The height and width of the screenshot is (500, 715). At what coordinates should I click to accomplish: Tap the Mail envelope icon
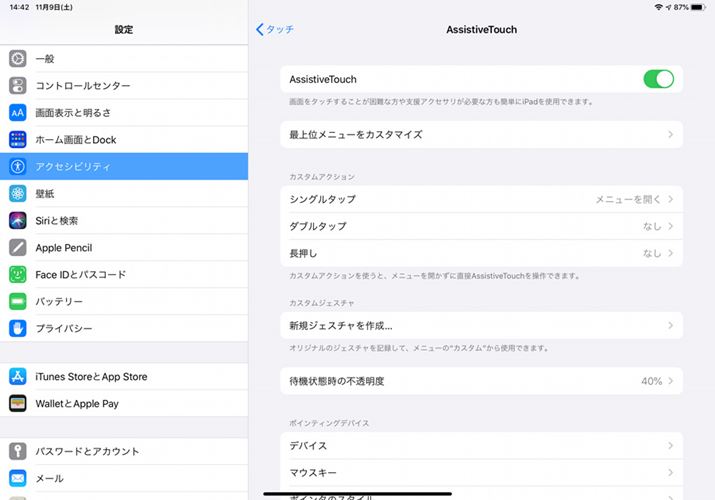17,478
